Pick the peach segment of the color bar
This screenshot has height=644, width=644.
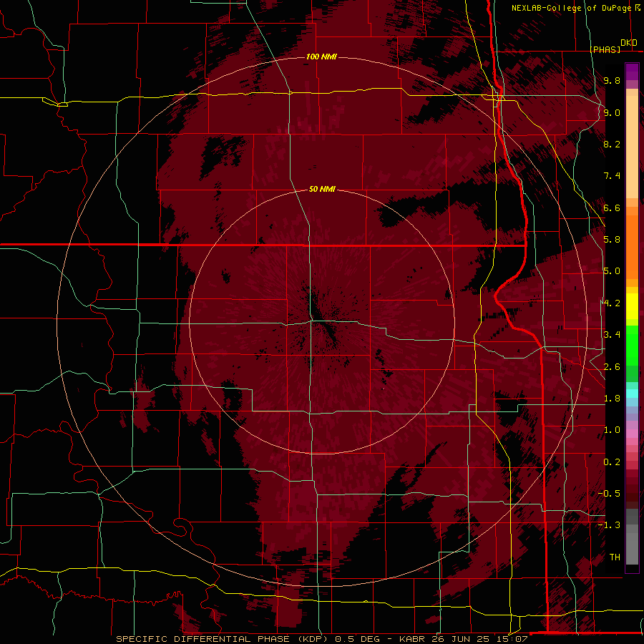click(x=632, y=147)
